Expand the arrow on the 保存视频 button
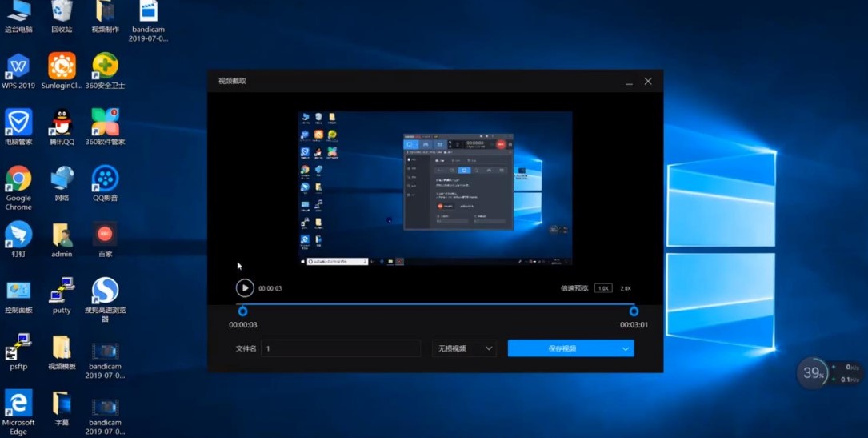The image size is (868, 438). 626,348
